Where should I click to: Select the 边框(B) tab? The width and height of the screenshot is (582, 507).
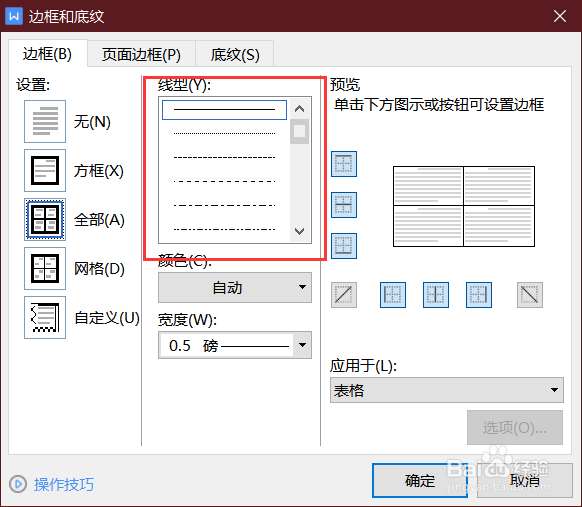[x=48, y=54]
